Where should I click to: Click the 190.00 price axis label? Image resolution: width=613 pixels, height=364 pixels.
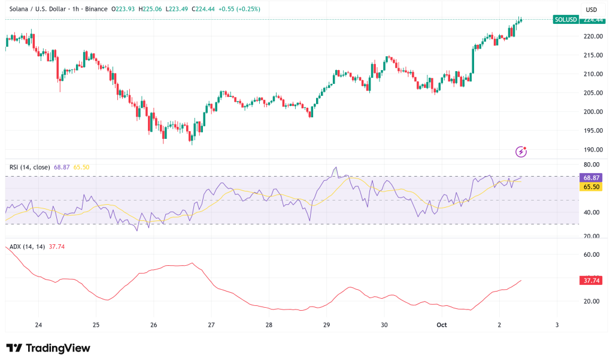point(593,150)
